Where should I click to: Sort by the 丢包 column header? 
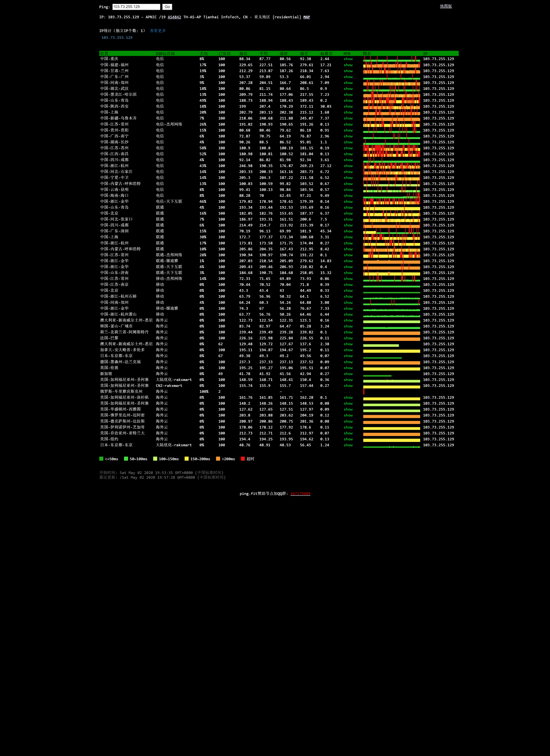(203, 54)
